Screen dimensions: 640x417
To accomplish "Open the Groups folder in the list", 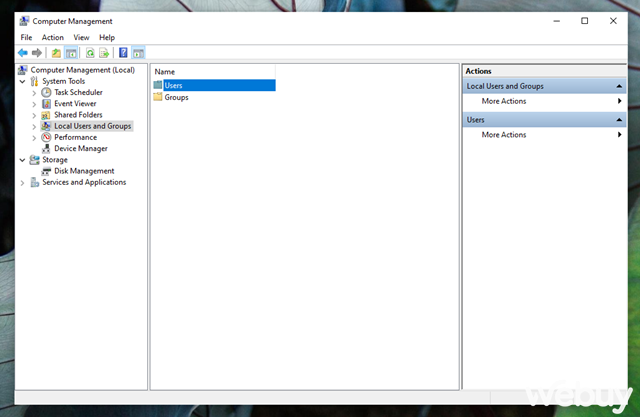I will coord(176,97).
